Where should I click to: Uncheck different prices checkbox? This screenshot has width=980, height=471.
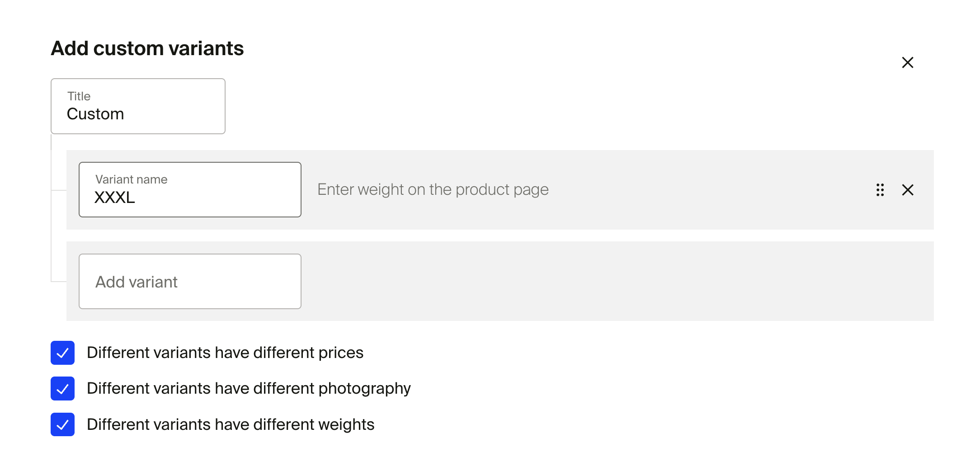[62, 353]
